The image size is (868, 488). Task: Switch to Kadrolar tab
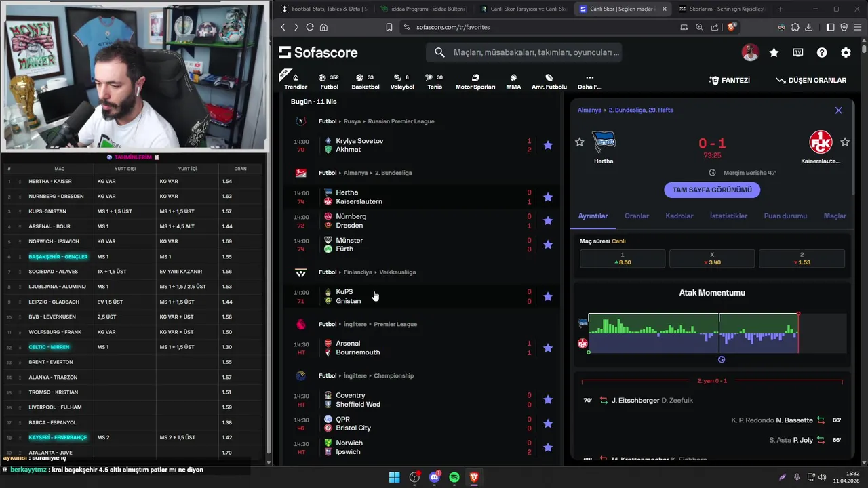679,216
